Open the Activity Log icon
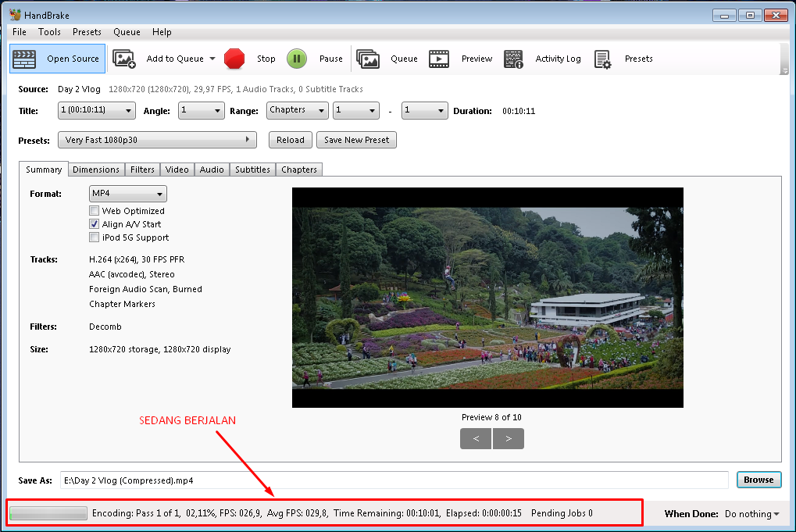 click(513, 59)
